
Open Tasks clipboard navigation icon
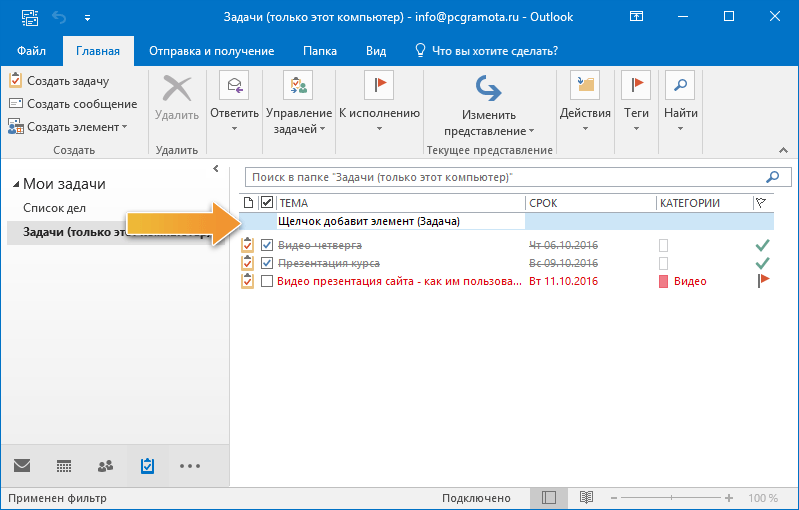point(147,466)
